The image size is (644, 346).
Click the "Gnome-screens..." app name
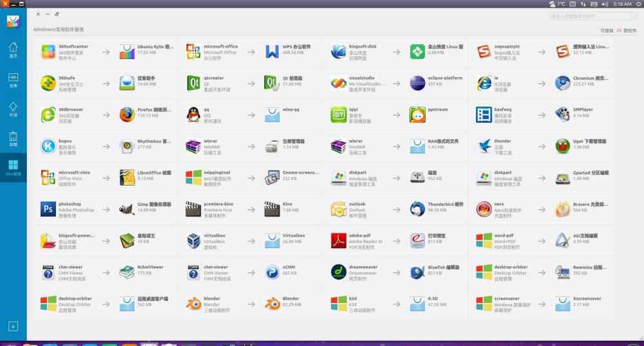click(301, 172)
